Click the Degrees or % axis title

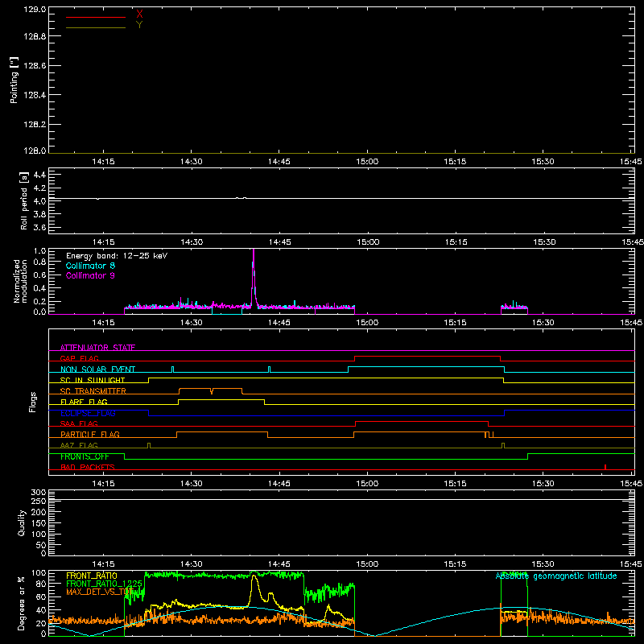(22, 604)
